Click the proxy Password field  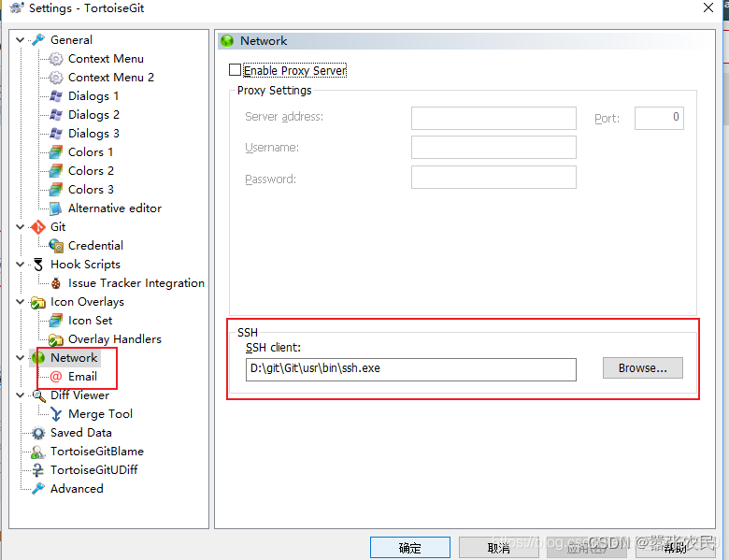[x=493, y=177]
